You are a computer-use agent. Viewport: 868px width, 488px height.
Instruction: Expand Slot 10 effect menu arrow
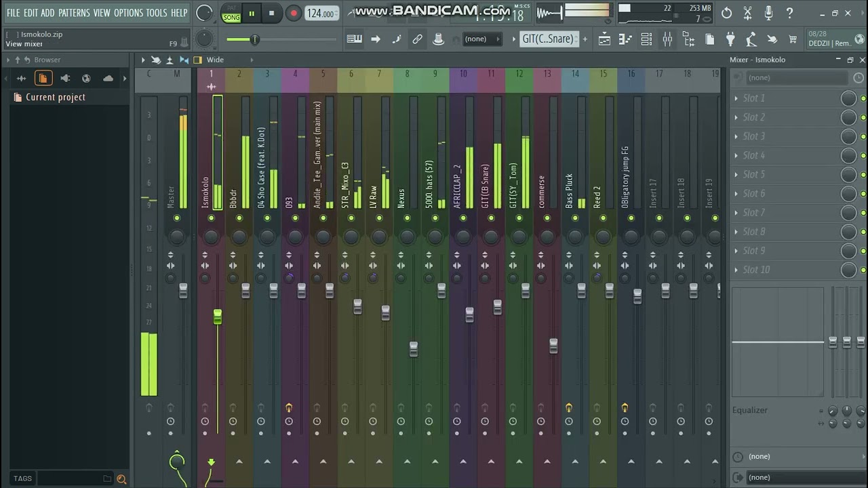click(736, 270)
